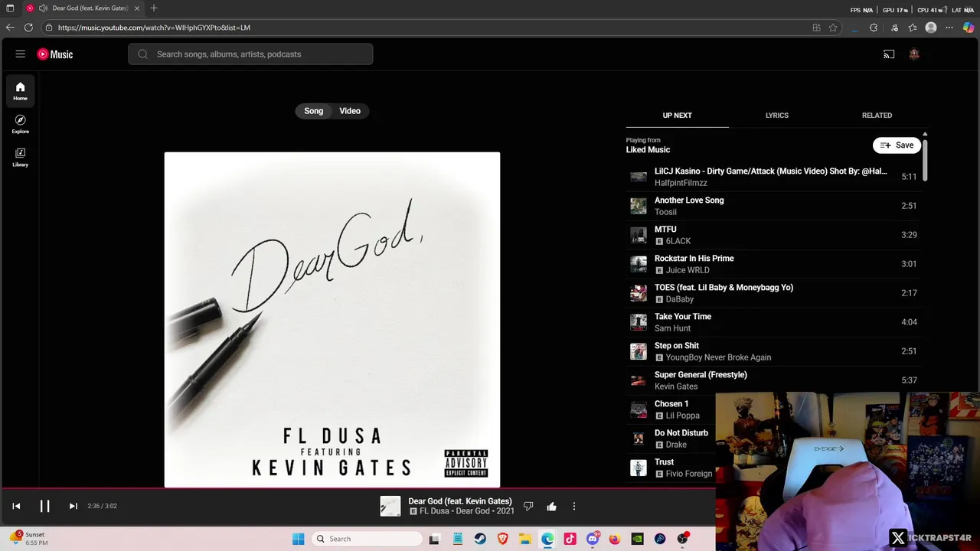
Task: Open the Copilot sidebar icon
Action: click(x=969, y=28)
